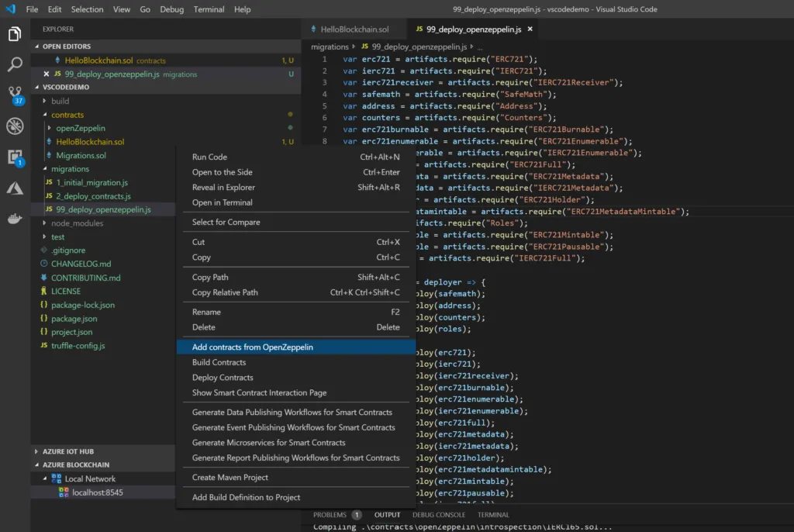Click the localhost:8545 network icon
The height and width of the screenshot is (532, 794).
[x=64, y=492]
